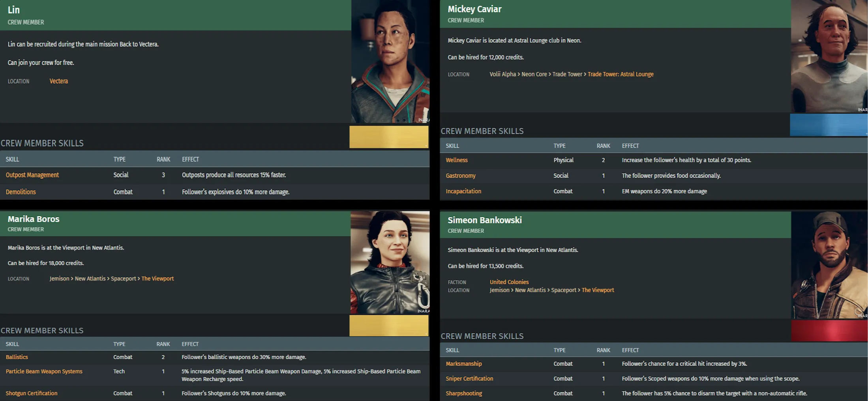Image resolution: width=868 pixels, height=401 pixels.
Task: Click 'Can be hired for 12,000 credits.' text
Action: tap(486, 57)
